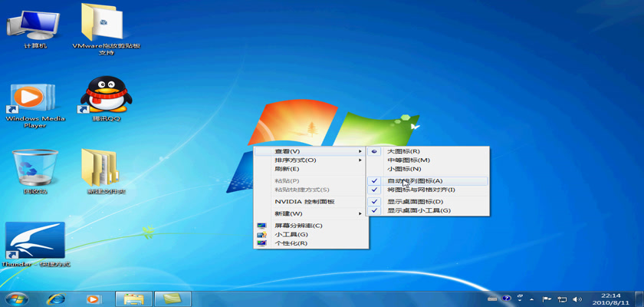Image resolution: width=644 pixels, height=307 pixels.
Task: Click the volume speaker tray icon
Action: coord(577,298)
